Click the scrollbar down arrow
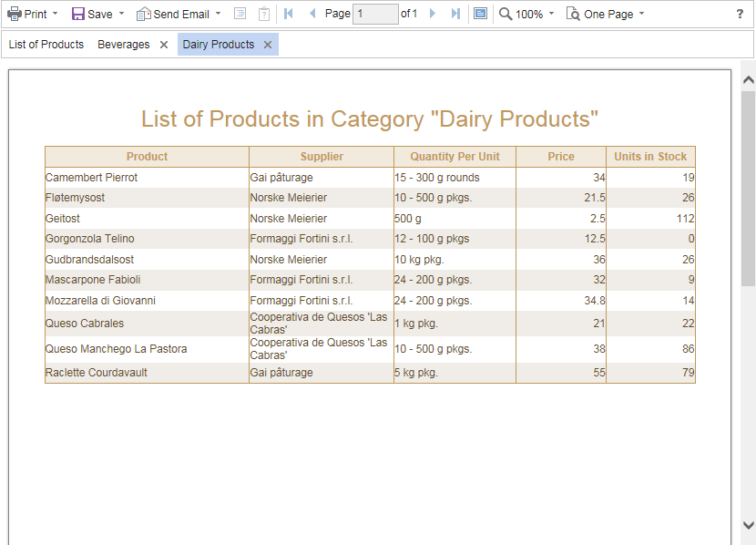Screen dimensions: 756x545 pos(749,525)
